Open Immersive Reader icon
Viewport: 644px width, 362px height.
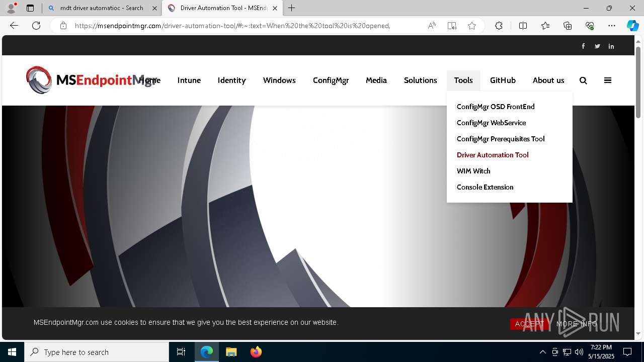pos(452,26)
